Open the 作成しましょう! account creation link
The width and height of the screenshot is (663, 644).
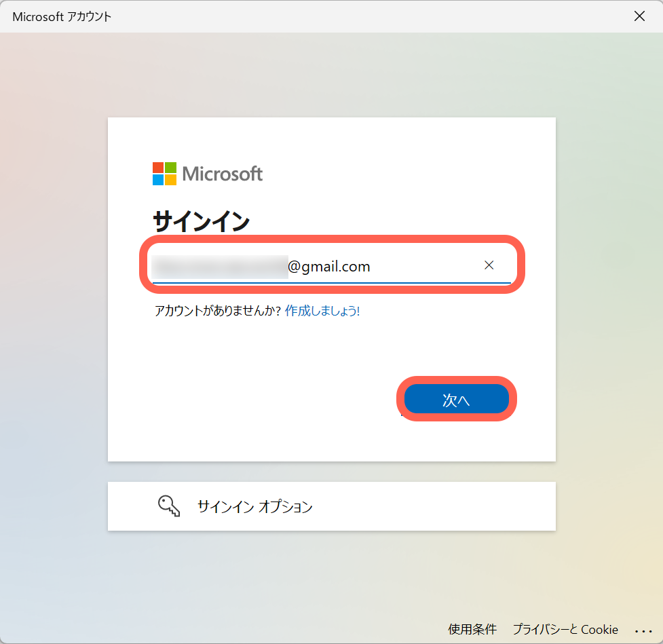[322, 311]
